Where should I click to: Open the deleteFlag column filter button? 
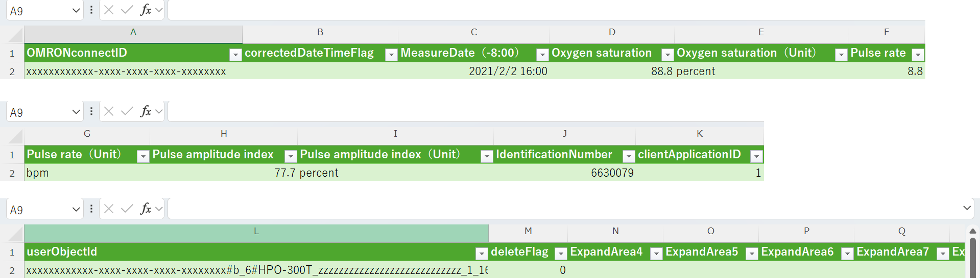[561, 254]
